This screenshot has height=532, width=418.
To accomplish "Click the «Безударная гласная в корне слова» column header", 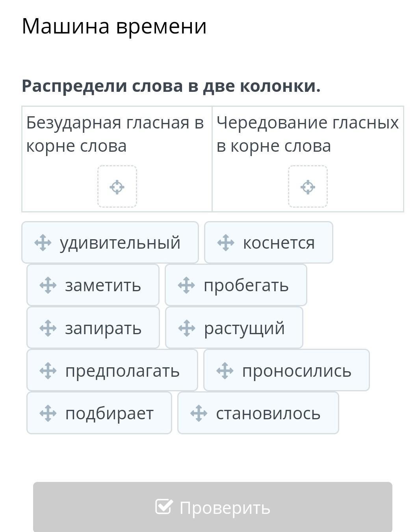I will [115, 134].
